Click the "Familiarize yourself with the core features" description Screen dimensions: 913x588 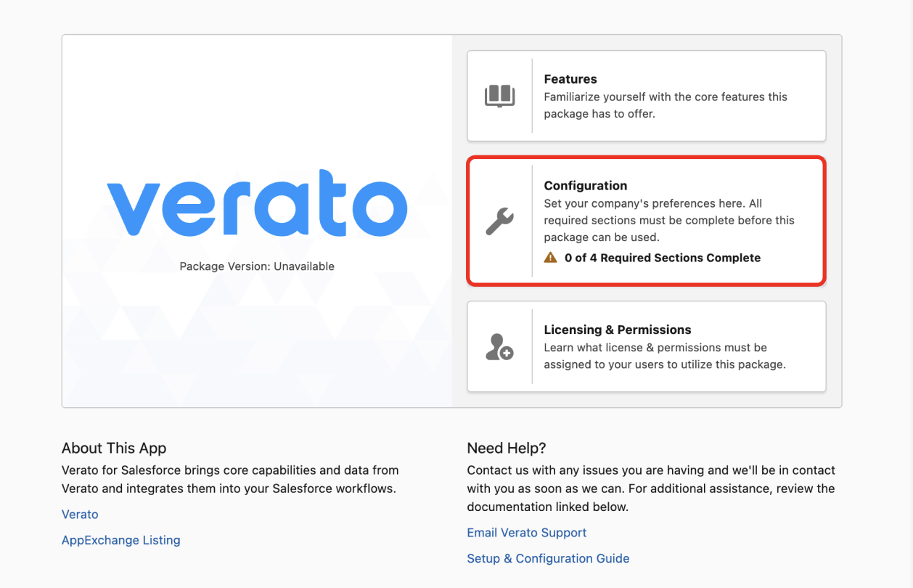tap(666, 105)
